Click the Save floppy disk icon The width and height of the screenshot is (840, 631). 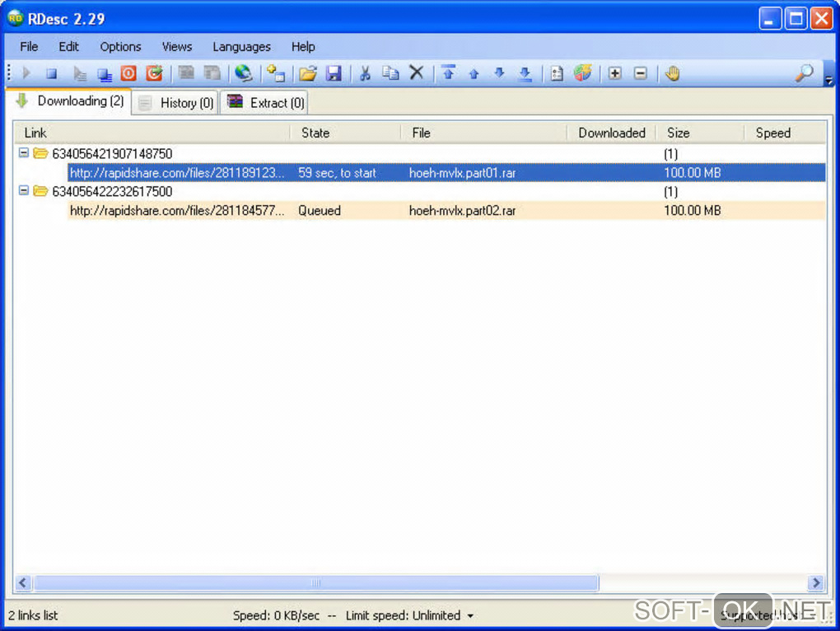(334, 72)
